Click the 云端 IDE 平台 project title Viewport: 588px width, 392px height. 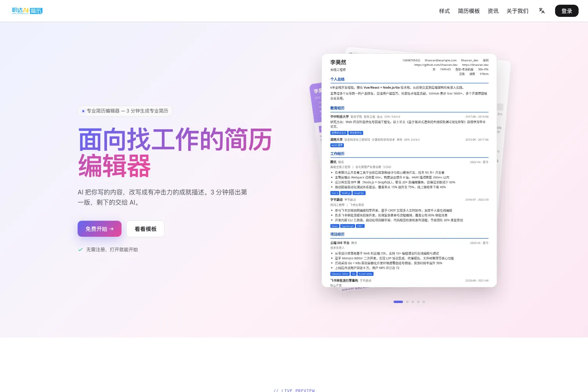pyautogui.click(x=339, y=243)
